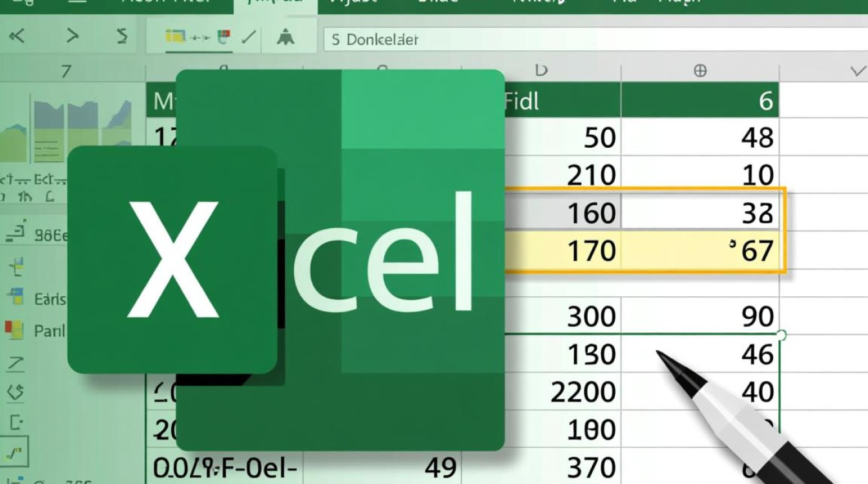868x484 pixels.
Task: Select the cell containing 40
Action: click(700, 391)
